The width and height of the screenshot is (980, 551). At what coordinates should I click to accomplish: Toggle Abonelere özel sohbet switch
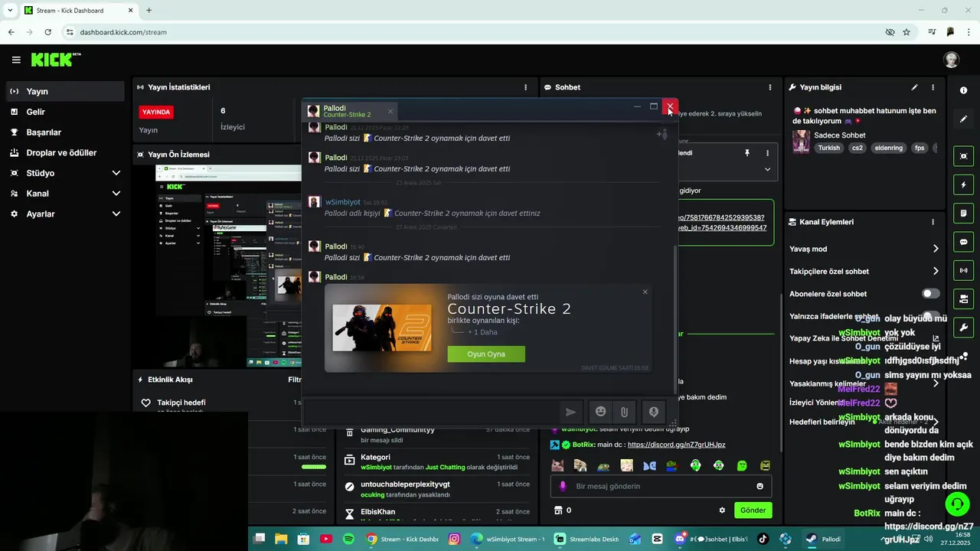click(x=930, y=294)
